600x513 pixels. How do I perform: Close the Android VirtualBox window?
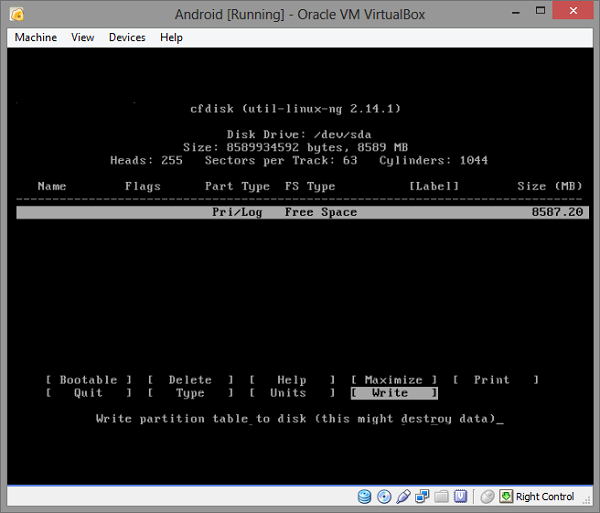pos(573,10)
